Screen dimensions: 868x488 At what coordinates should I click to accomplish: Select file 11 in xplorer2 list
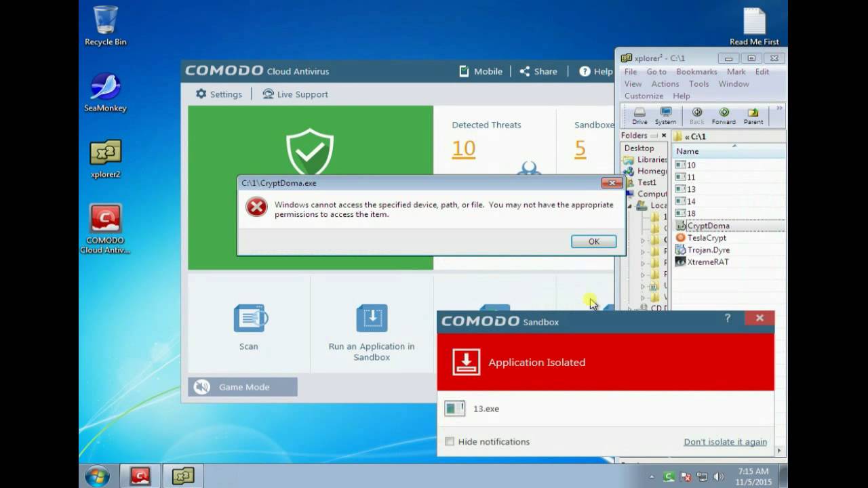(x=686, y=177)
